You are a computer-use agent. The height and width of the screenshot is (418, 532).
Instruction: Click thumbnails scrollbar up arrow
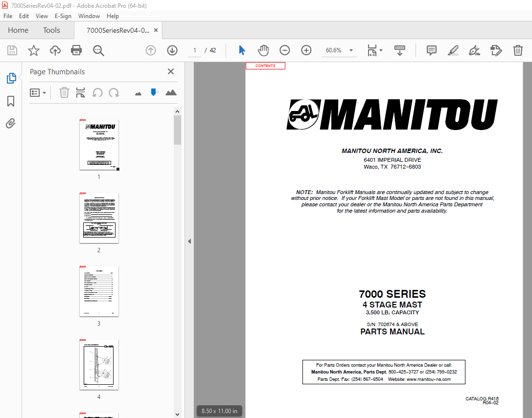pyautogui.click(x=178, y=111)
